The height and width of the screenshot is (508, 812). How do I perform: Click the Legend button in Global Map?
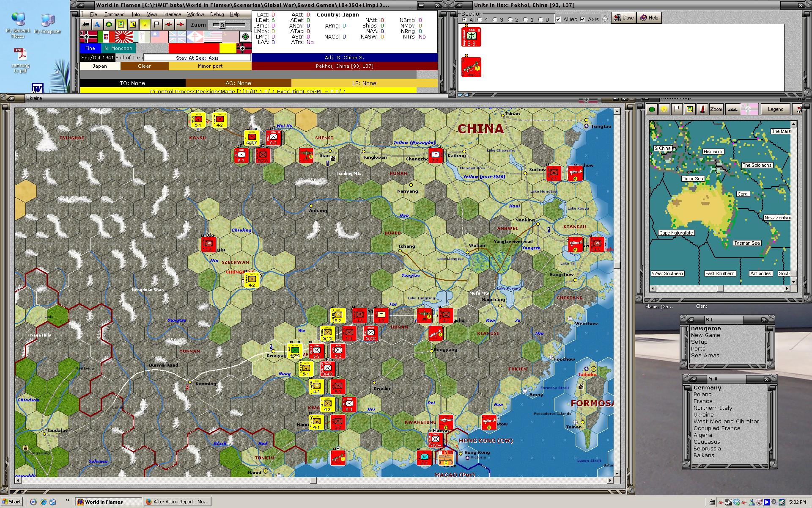coord(775,109)
